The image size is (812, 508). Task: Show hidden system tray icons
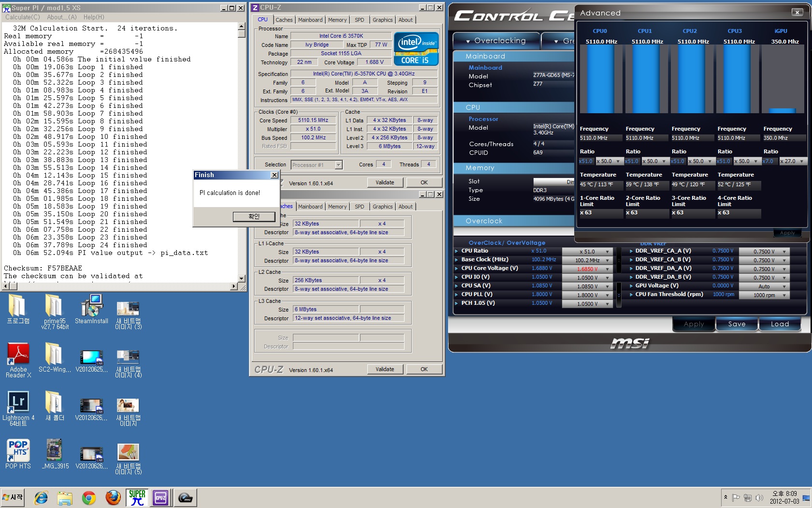(x=725, y=497)
